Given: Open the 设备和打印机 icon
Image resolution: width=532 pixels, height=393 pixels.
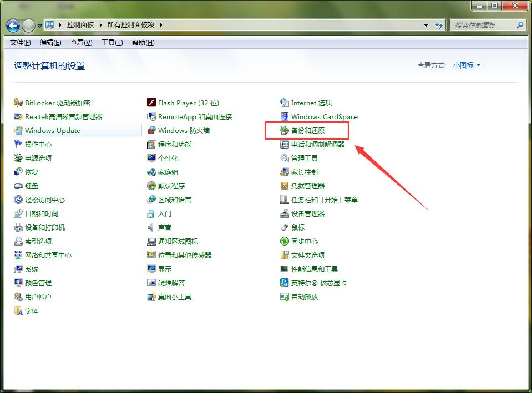Looking at the screenshot, I should [x=18, y=227].
